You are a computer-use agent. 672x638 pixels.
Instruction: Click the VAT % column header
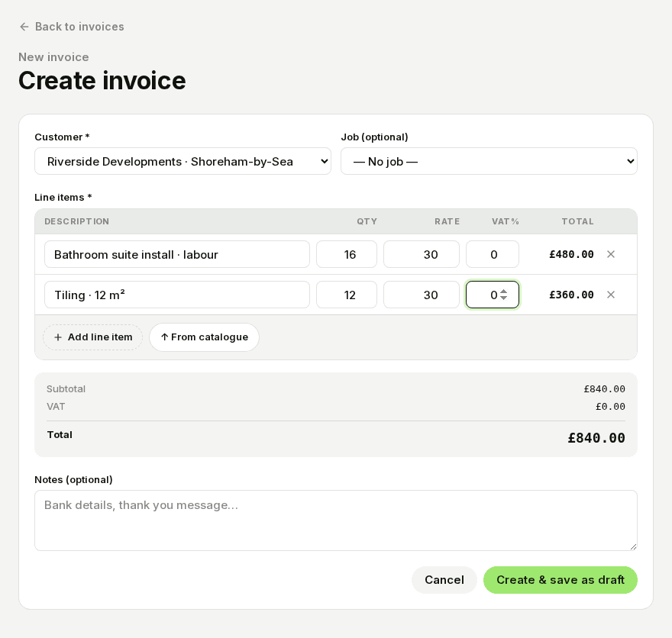click(506, 221)
